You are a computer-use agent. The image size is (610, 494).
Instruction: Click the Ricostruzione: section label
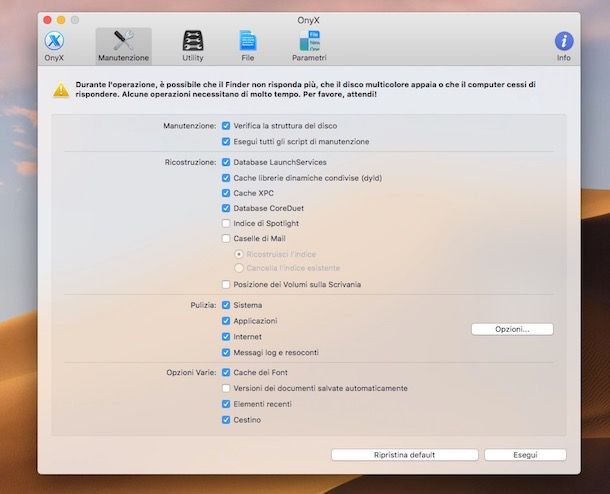click(x=190, y=162)
